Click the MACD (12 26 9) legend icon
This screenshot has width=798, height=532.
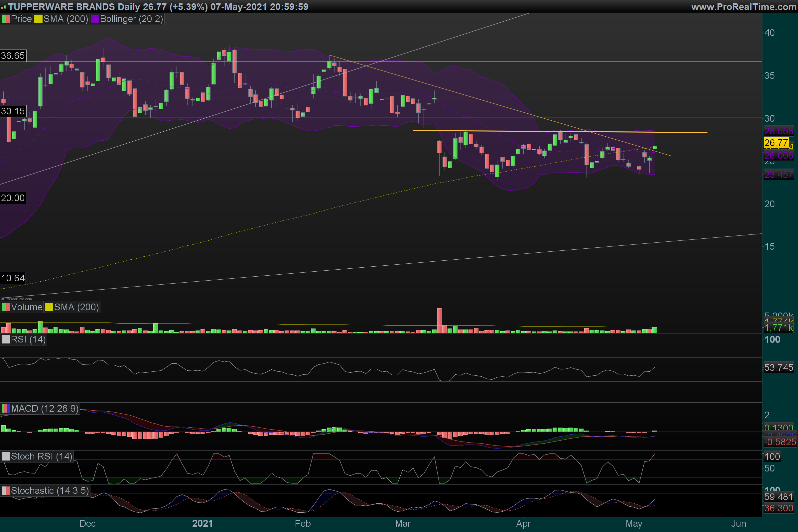click(x=6, y=409)
